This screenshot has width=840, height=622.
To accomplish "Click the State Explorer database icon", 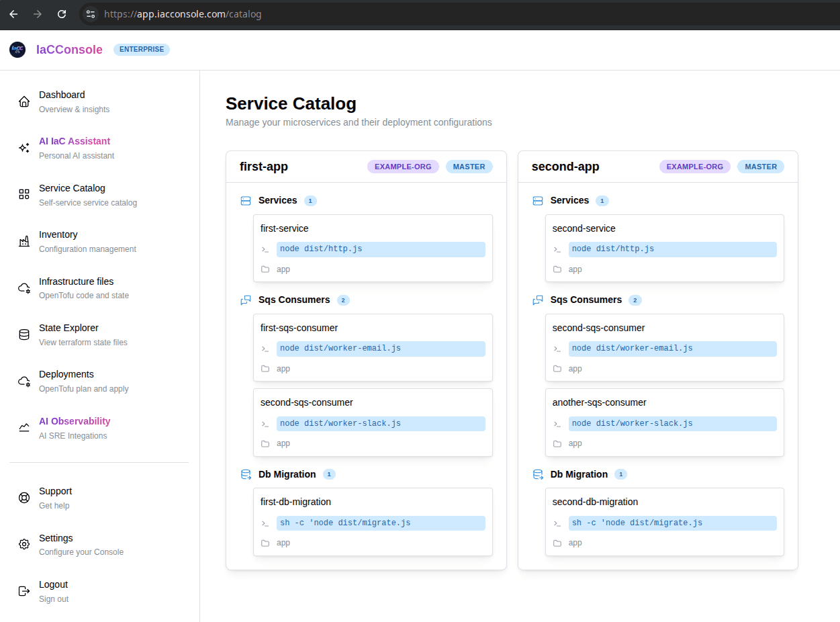I will pyautogui.click(x=24, y=335).
